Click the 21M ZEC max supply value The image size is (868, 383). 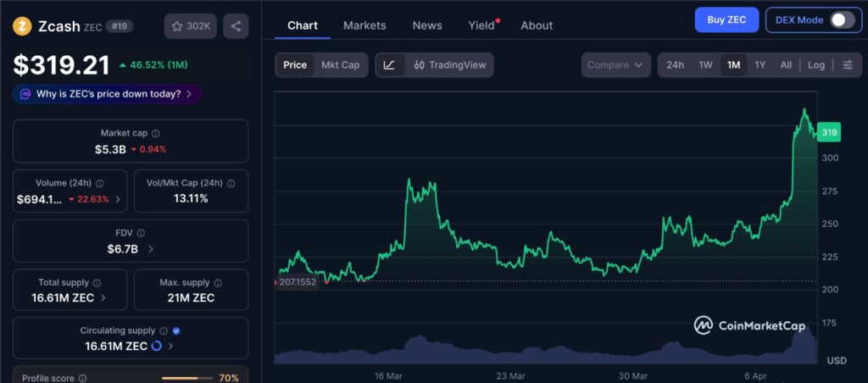tap(191, 297)
